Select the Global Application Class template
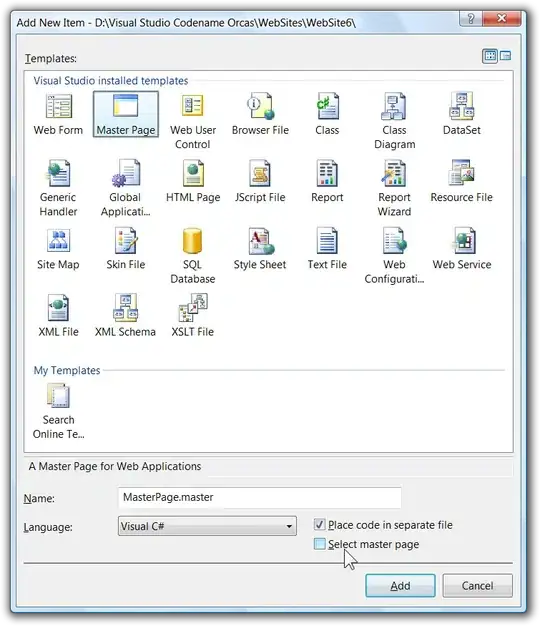The height and width of the screenshot is (626, 540). click(x=125, y=173)
